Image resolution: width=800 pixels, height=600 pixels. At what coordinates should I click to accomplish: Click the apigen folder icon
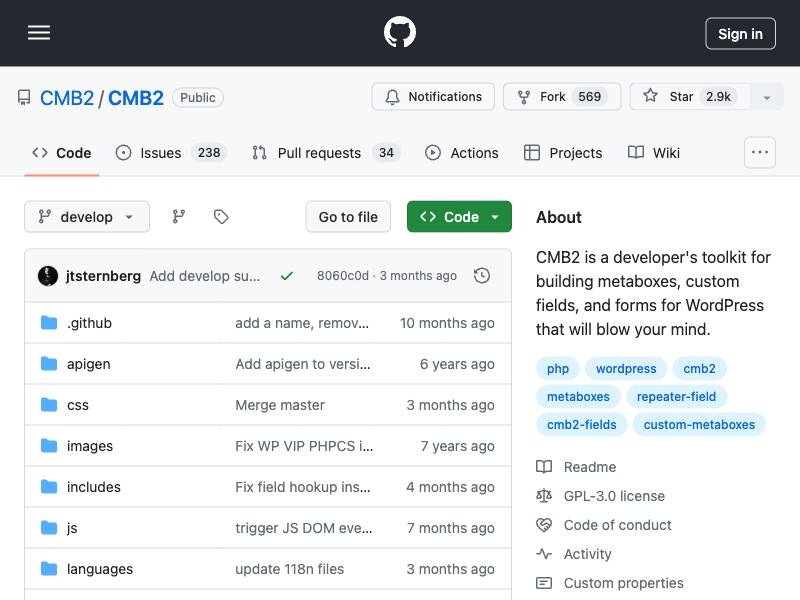point(49,364)
